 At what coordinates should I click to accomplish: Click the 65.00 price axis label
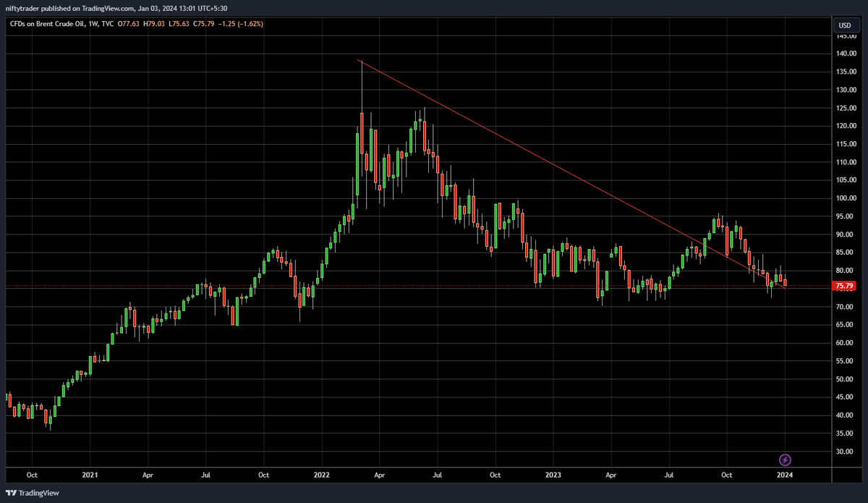[845, 325]
